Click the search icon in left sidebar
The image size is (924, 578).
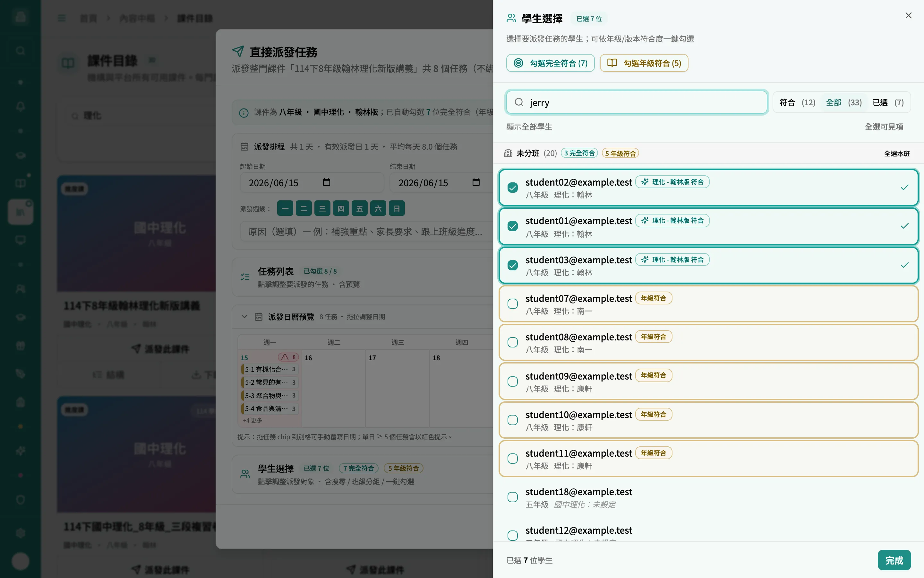20,50
